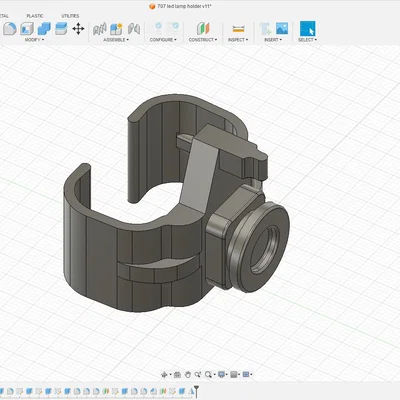Open the CONSTRUCT dropdown menu

click(x=203, y=40)
